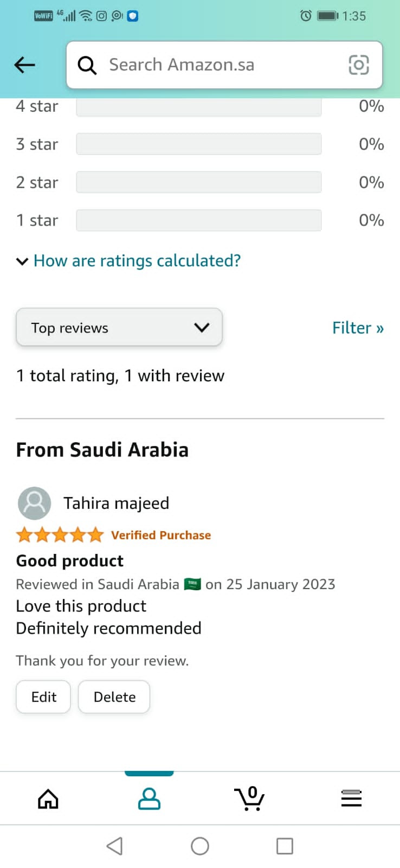Viewport: 400px width, 868px height.
Task: Tap the search magnifier icon
Action: 87,65
